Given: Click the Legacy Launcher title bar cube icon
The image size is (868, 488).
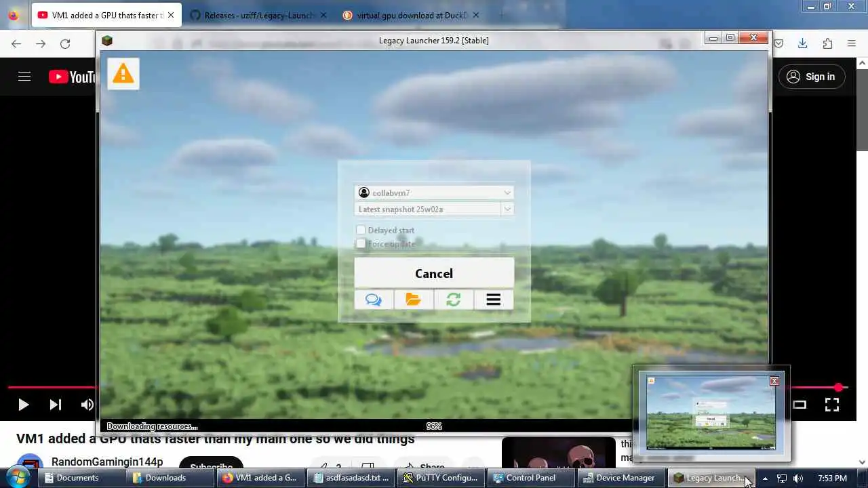Looking at the screenshot, I should [x=106, y=40].
